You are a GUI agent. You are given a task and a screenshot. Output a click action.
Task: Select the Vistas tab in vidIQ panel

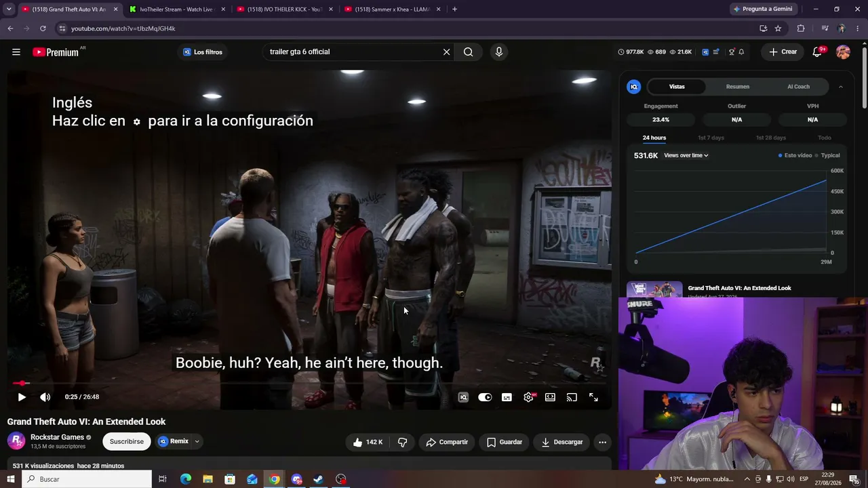[677, 87]
